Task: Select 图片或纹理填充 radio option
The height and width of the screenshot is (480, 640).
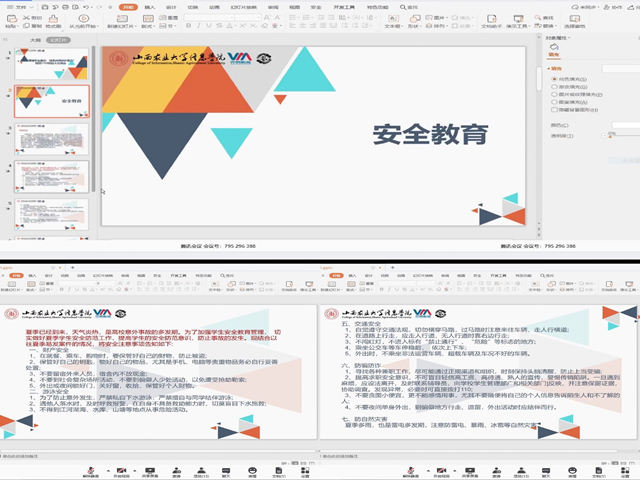Action: point(554,94)
